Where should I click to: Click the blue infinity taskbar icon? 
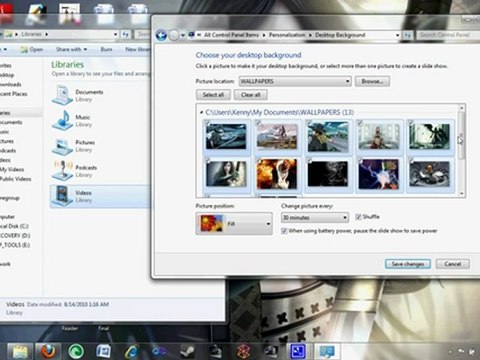point(159,351)
